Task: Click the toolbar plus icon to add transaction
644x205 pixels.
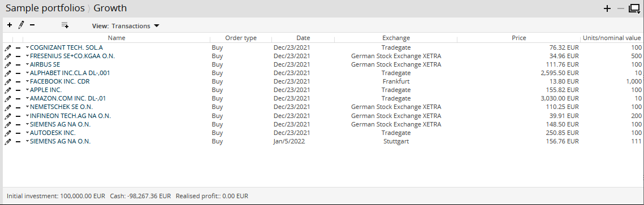Action: [10, 25]
